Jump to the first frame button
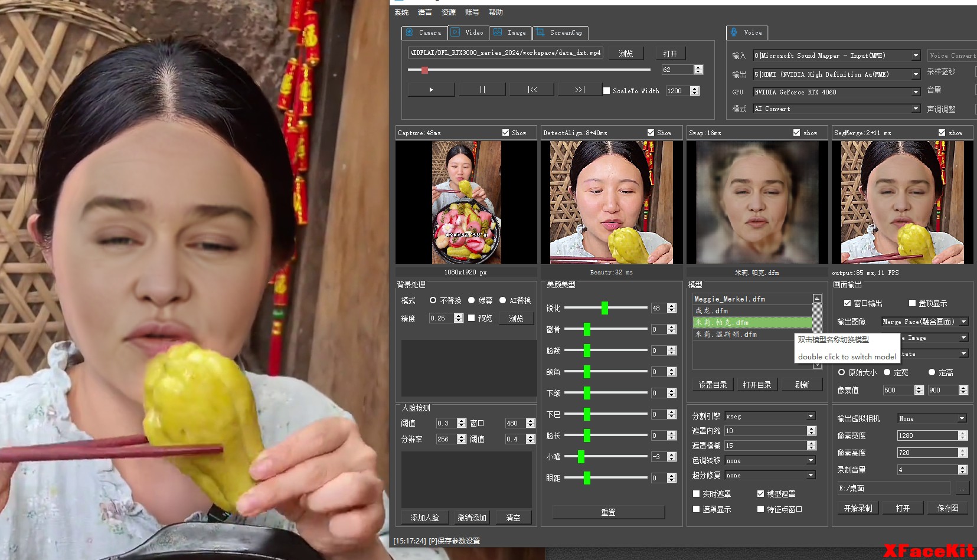The height and width of the screenshot is (560, 977). [x=532, y=90]
